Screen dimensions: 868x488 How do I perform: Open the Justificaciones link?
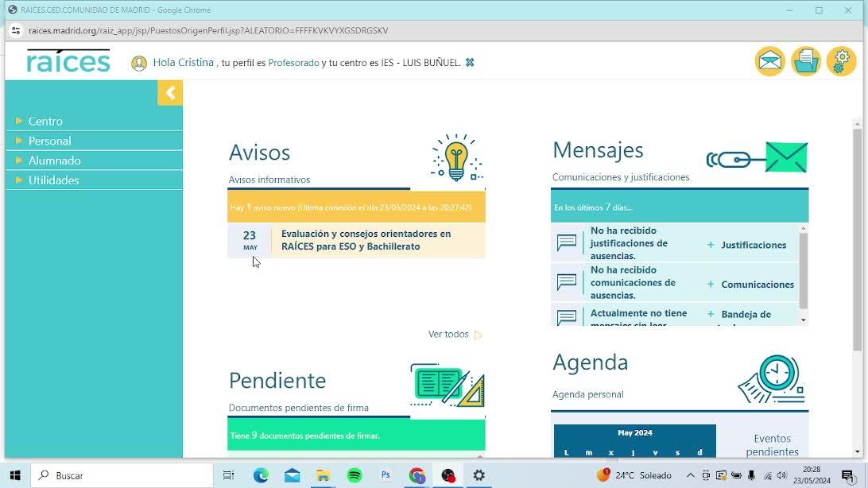pyautogui.click(x=753, y=245)
